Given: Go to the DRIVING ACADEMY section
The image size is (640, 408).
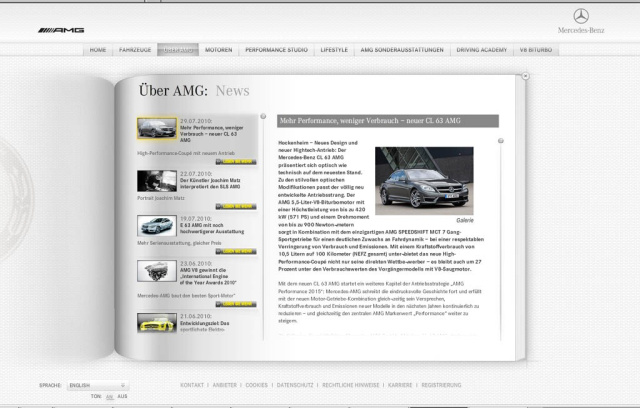Looking at the screenshot, I should point(482,50).
